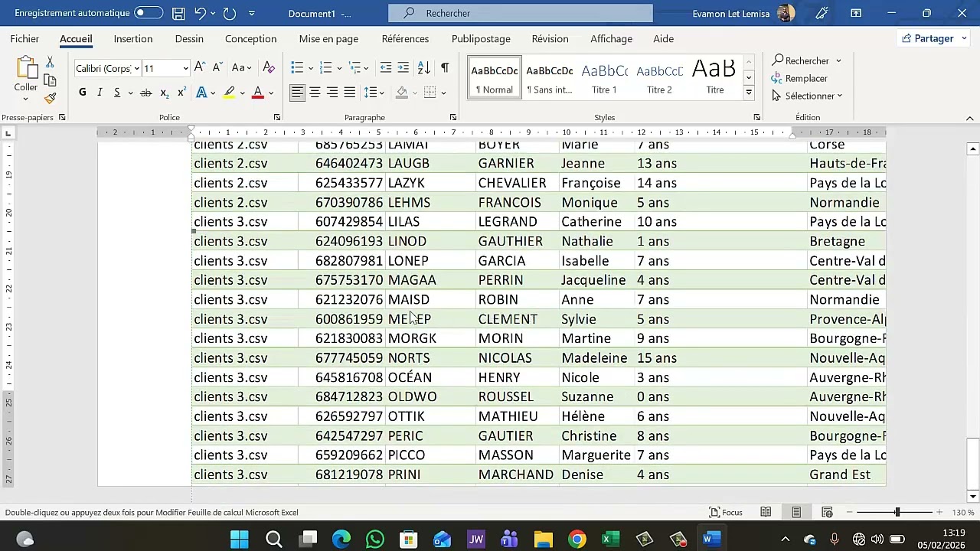Open WhatsApp from the taskbar
The width and height of the screenshot is (980, 551).
coord(375,540)
